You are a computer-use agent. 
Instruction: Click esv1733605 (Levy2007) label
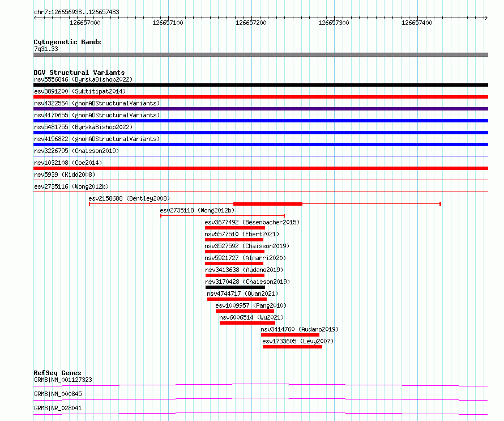298,341
